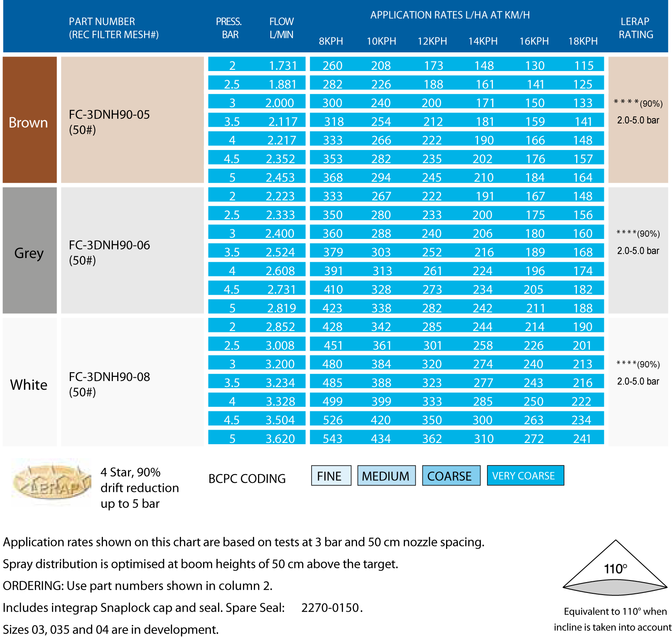Image resolution: width=672 pixels, height=637 pixels.
Task: Select the Grey nozzle color swatch
Action: (29, 251)
